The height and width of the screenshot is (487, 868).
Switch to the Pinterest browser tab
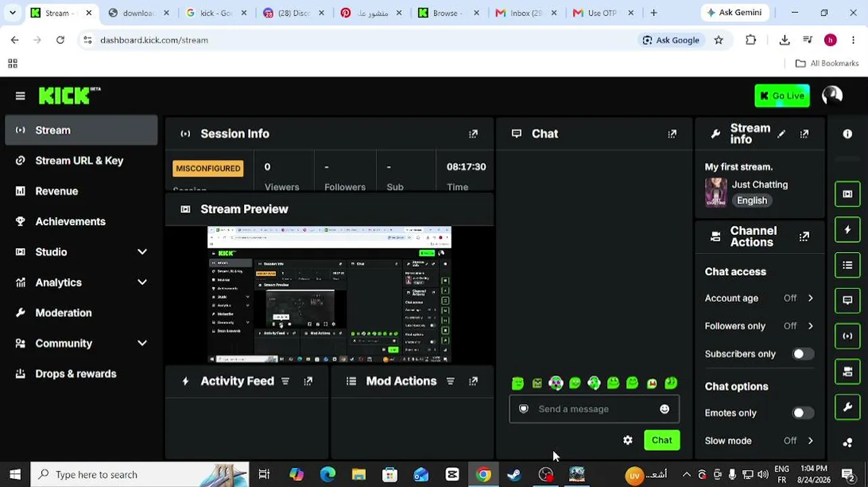pyautogui.click(x=372, y=13)
